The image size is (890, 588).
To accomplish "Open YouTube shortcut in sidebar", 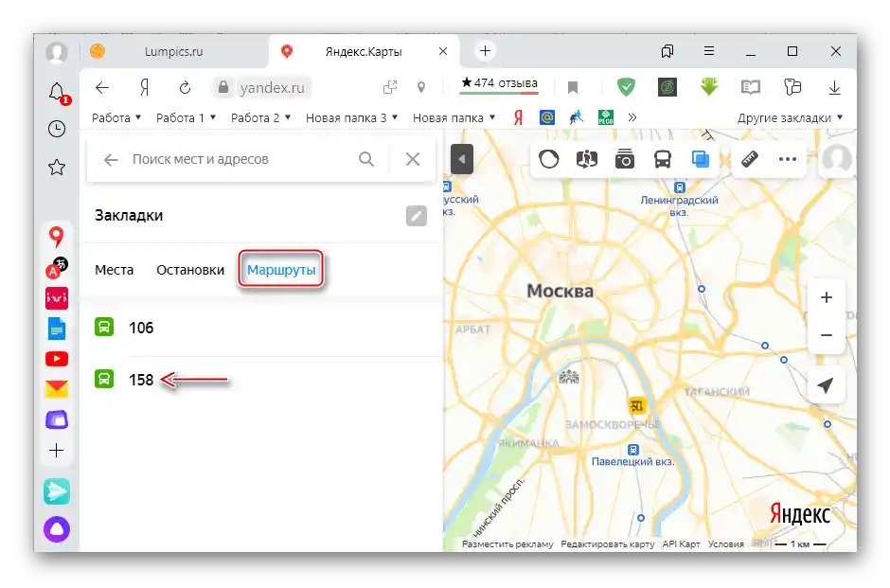I will 57,359.
